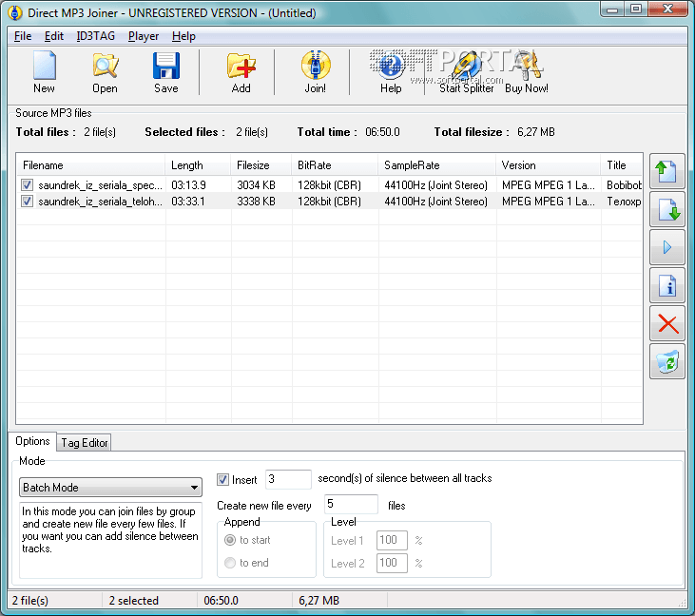Click the Bobibot title cell
The width and height of the screenshot is (695, 616).
(624, 185)
